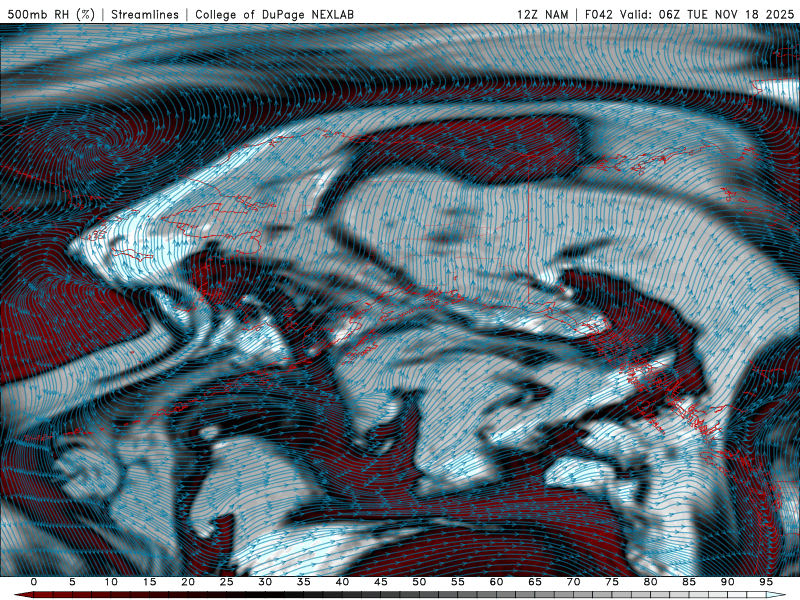Click the colorbar label "0"
Screen dimensions: 800x600
[x=34, y=582]
